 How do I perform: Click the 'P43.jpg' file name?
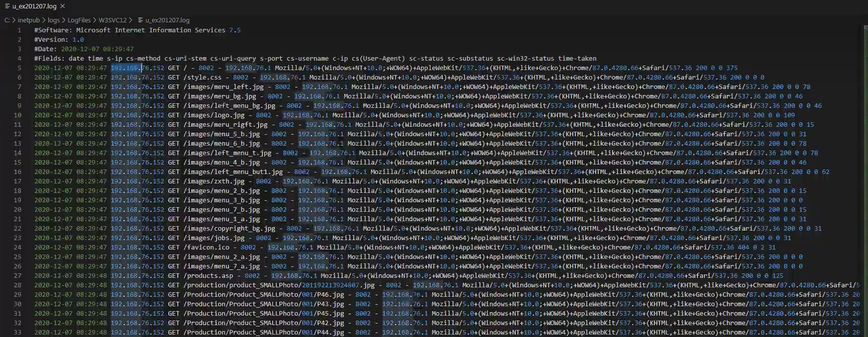tap(330, 304)
